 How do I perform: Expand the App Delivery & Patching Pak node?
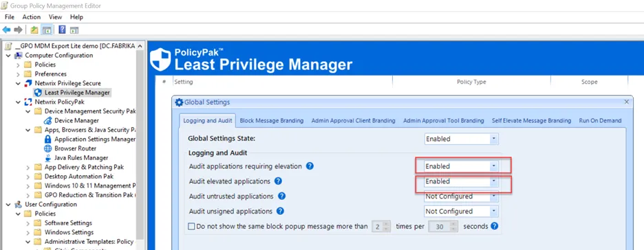28,167
